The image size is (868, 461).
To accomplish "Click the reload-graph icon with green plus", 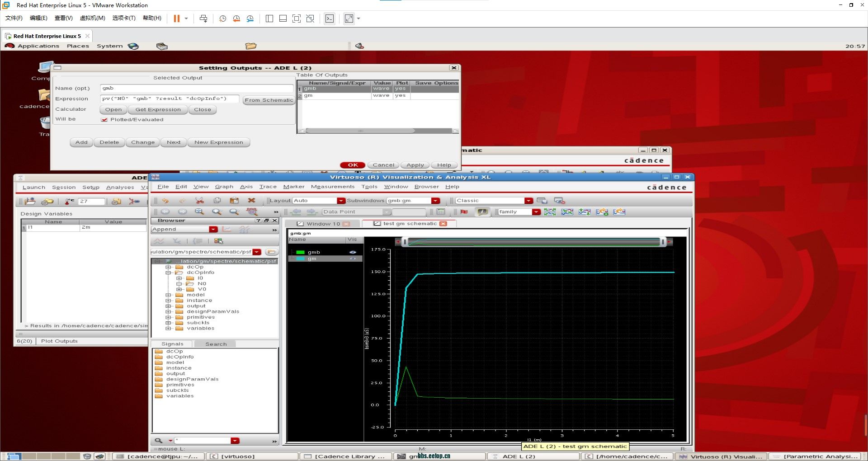I will (x=602, y=212).
